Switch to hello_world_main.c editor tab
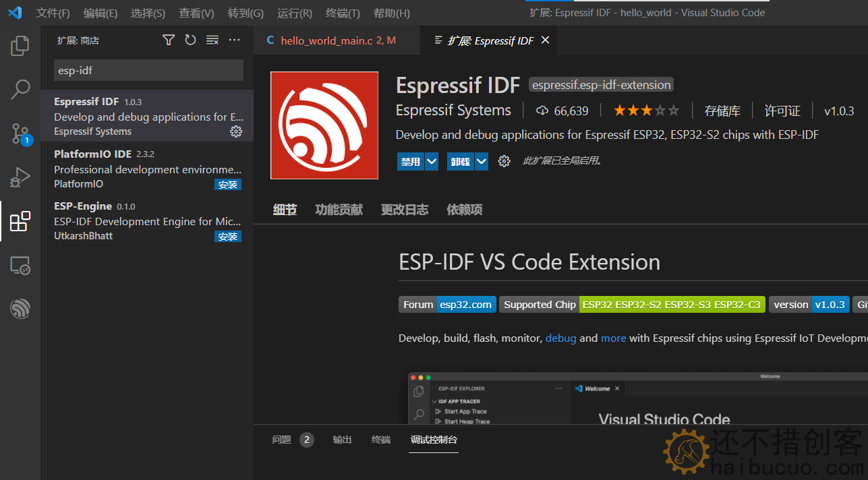 point(337,40)
